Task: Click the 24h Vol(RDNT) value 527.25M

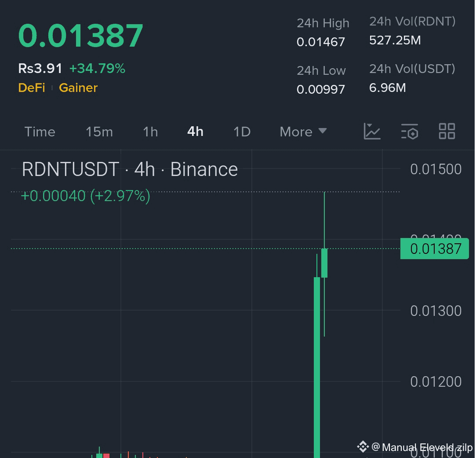Action: tap(395, 40)
